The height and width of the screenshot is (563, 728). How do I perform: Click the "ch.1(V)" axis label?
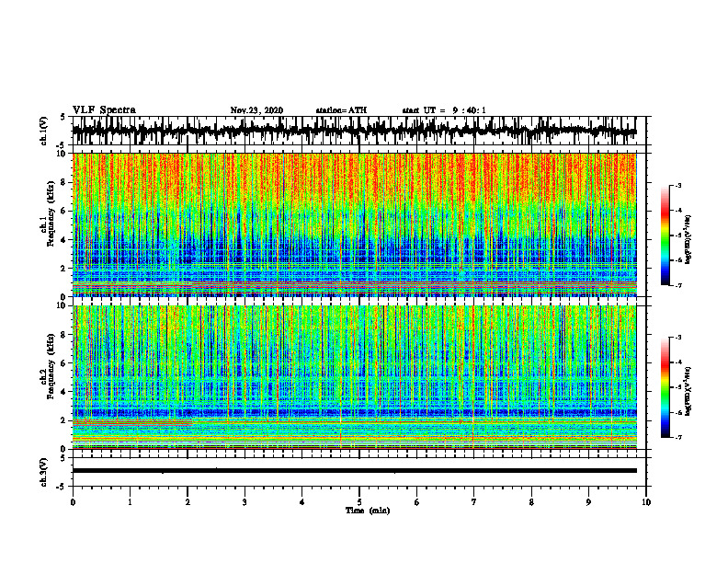click(x=44, y=131)
